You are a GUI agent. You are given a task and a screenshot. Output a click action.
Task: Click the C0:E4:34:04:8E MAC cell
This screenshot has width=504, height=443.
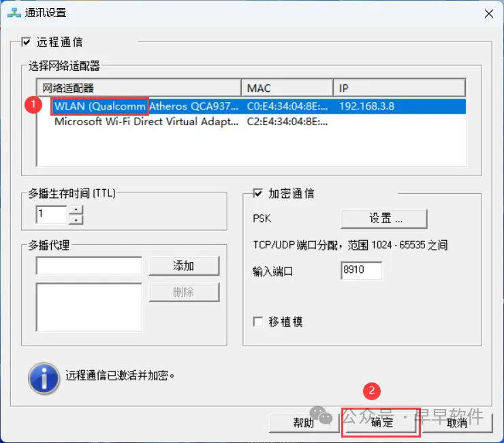[x=287, y=106]
